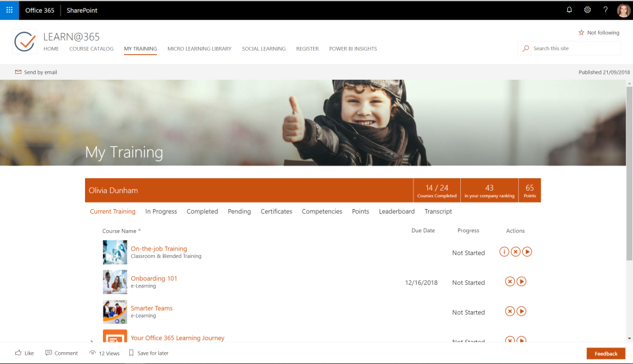Click the Comment speech bubble icon

click(x=48, y=353)
